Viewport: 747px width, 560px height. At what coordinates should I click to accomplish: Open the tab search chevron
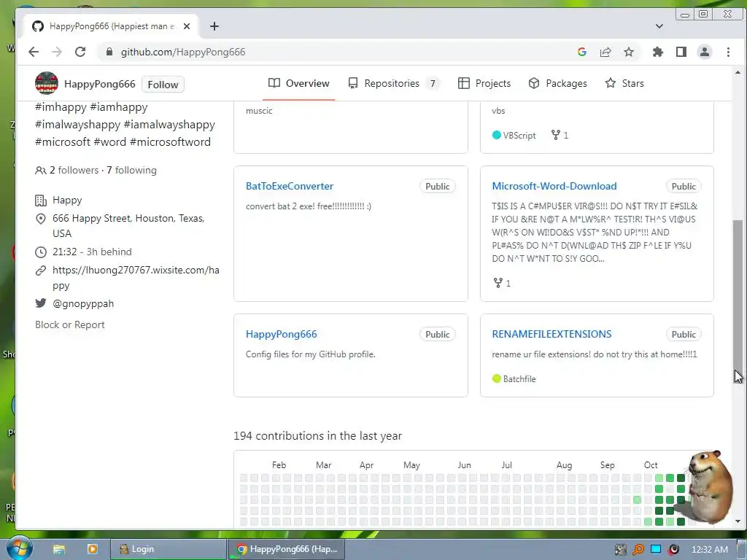point(659,26)
